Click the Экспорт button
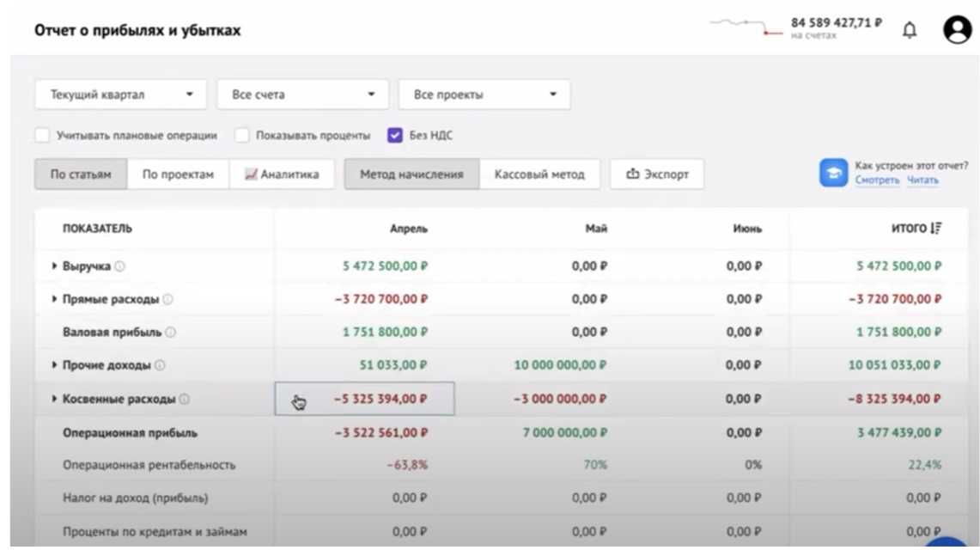The width and height of the screenshot is (980, 550). pyautogui.click(x=657, y=174)
